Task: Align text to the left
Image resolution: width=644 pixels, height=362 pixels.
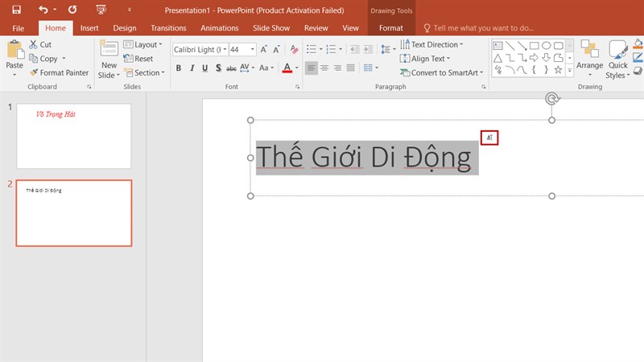Action: coord(312,68)
